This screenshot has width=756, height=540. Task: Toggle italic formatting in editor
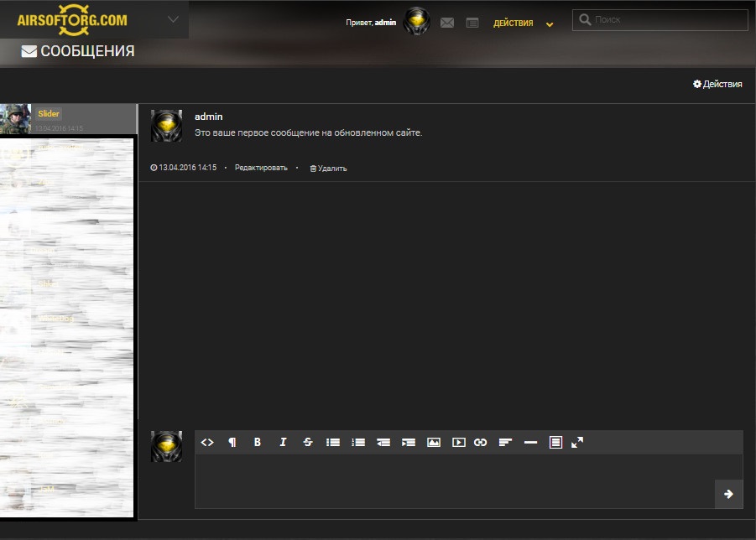(283, 442)
